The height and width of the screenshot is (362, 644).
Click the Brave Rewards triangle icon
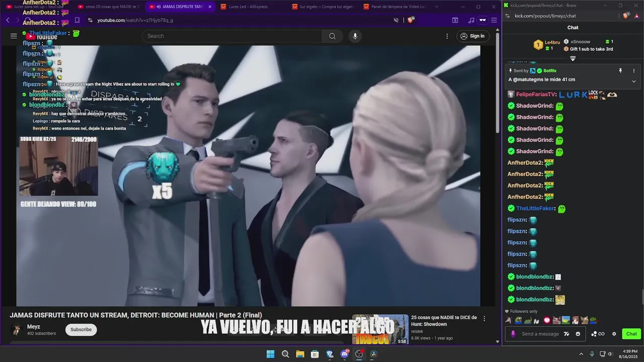point(636,16)
